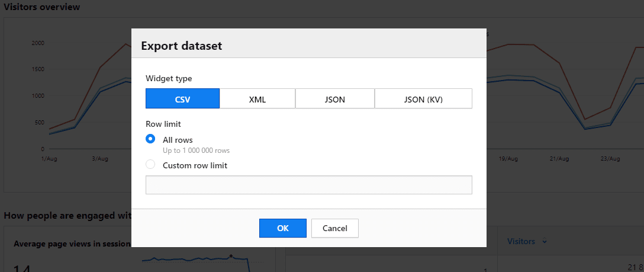Click the Visitors column header label
The height and width of the screenshot is (272, 644).
click(521, 242)
